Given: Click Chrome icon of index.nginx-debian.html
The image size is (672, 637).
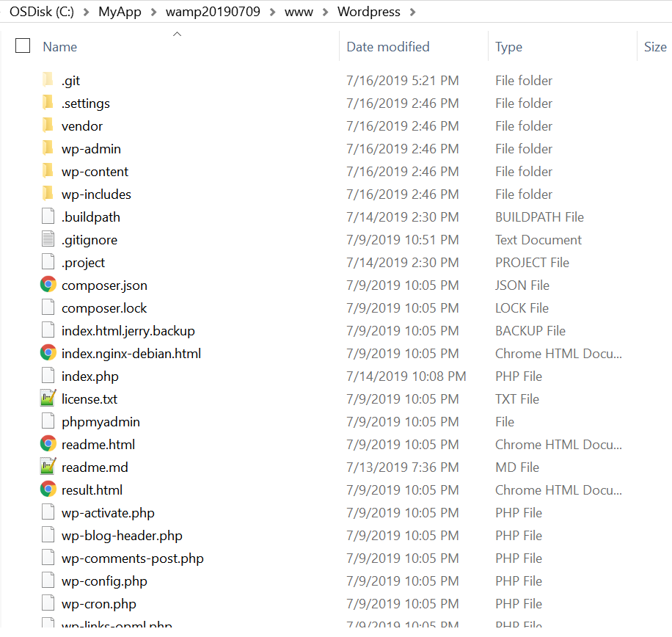Looking at the screenshot, I should click(x=48, y=353).
